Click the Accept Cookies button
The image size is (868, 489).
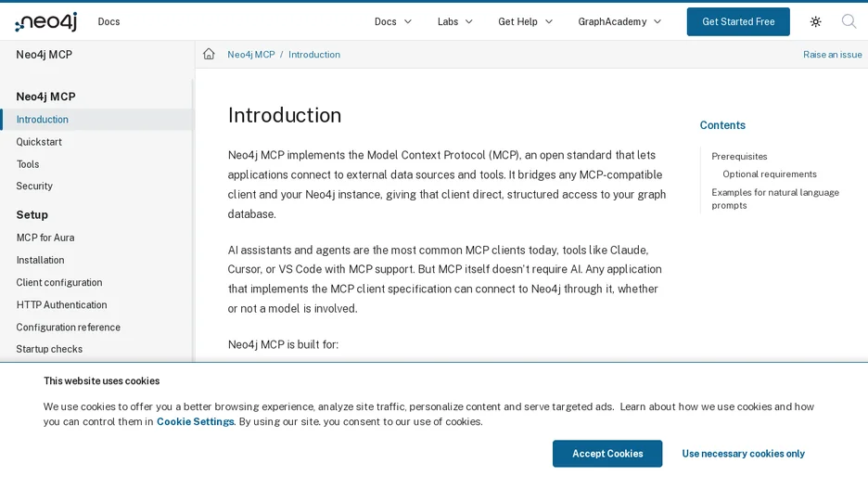(607, 454)
